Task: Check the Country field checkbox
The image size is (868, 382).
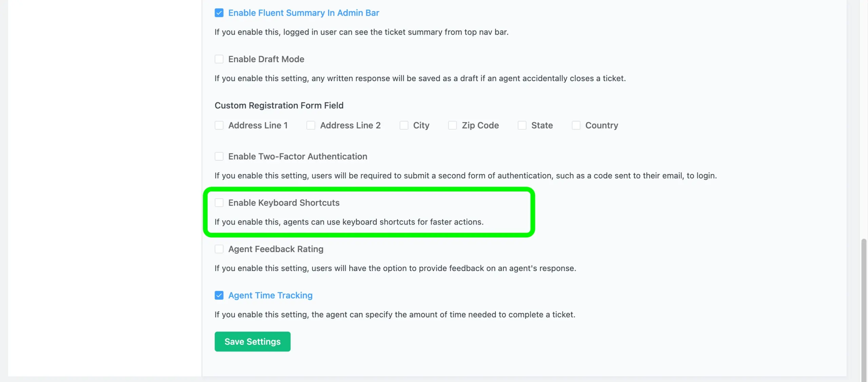Action: [x=576, y=125]
